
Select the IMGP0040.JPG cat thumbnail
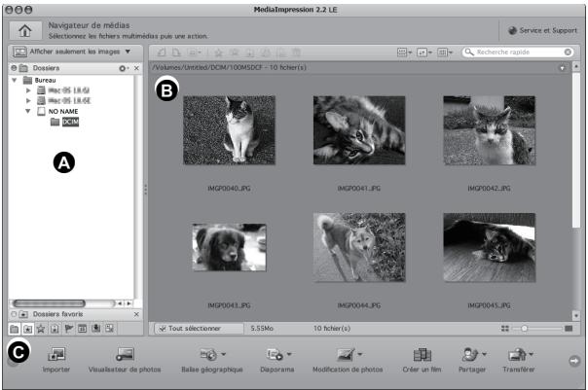pos(229,130)
